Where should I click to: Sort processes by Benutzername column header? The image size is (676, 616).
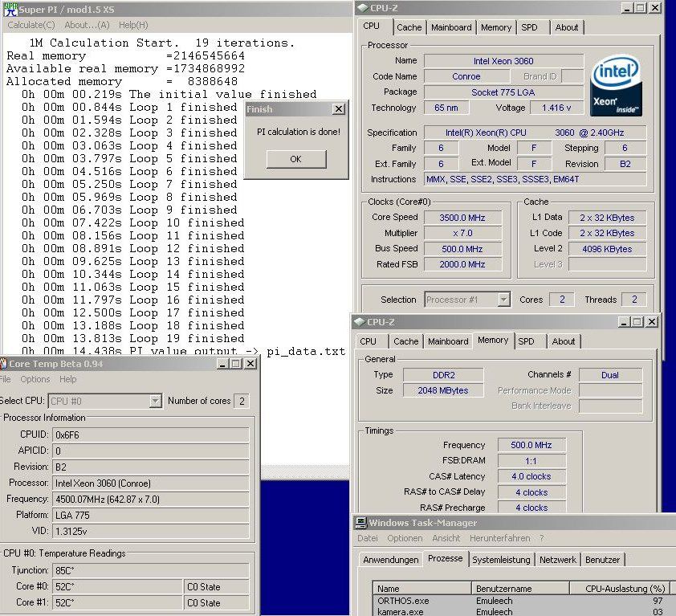tap(520, 589)
